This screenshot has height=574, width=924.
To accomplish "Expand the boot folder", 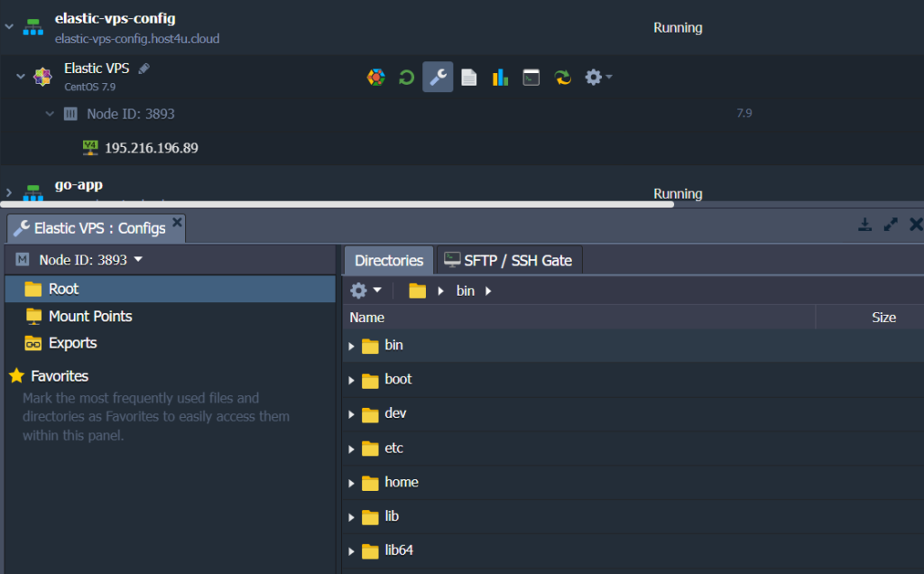I will pos(351,380).
